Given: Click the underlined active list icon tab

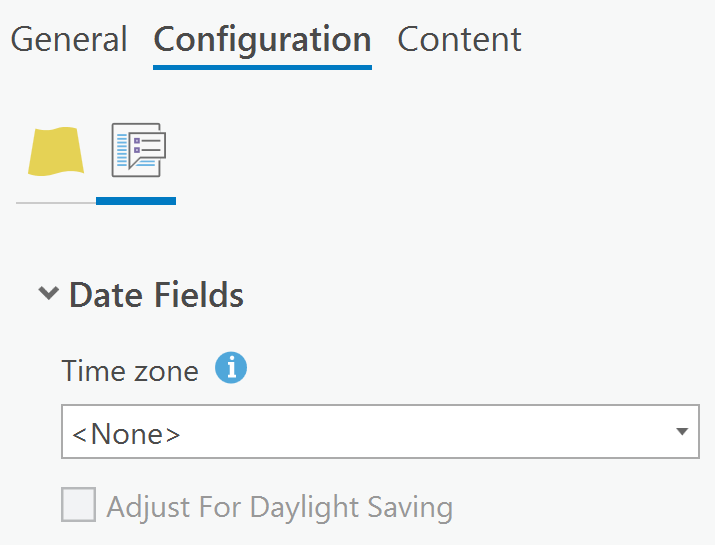Looking at the screenshot, I should pos(136,200).
